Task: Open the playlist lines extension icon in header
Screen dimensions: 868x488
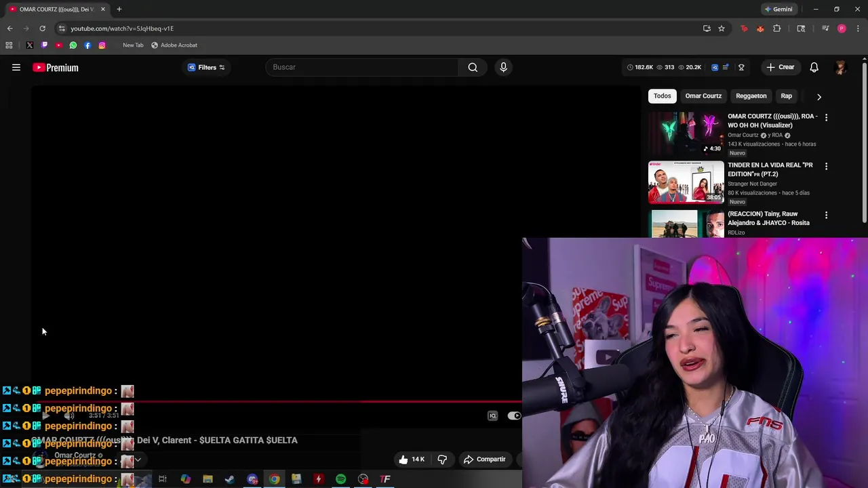Action: point(726,67)
